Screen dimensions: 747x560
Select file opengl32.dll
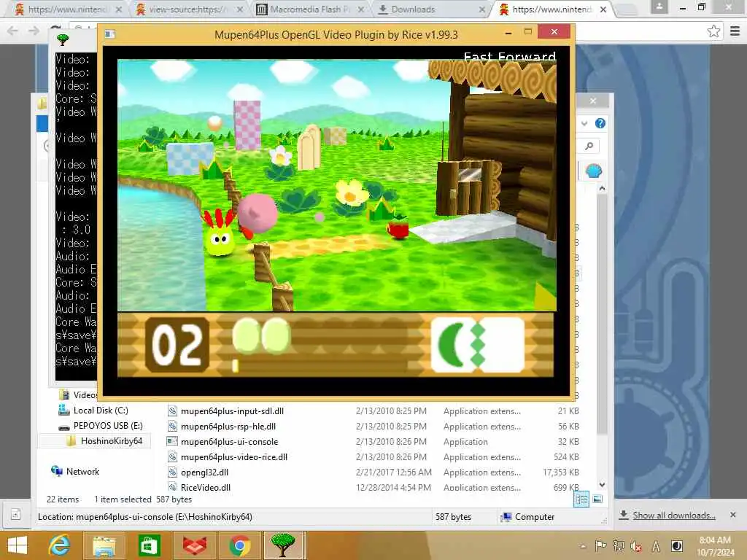[x=204, y=472]
